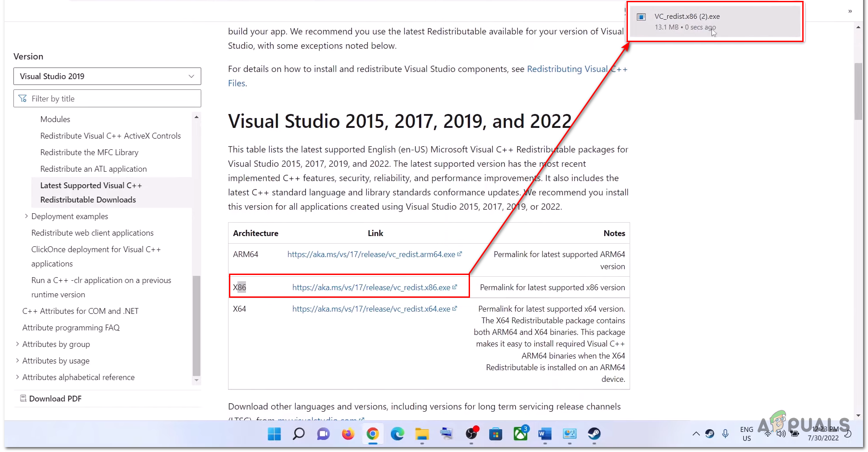Click the Architecture column header
Viewport: 868px width, 452px height.
click(256, 233)
